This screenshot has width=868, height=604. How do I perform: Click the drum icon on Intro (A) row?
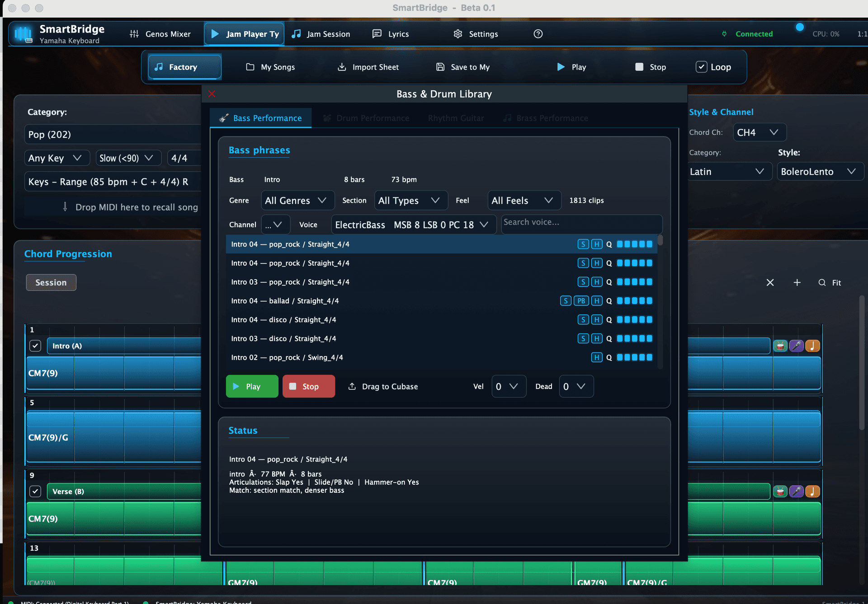780,346
